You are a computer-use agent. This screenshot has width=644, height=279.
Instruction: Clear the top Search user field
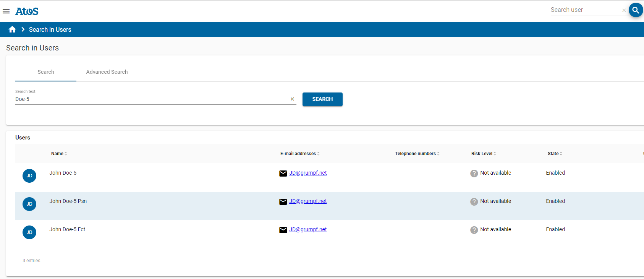pos(624,10)
